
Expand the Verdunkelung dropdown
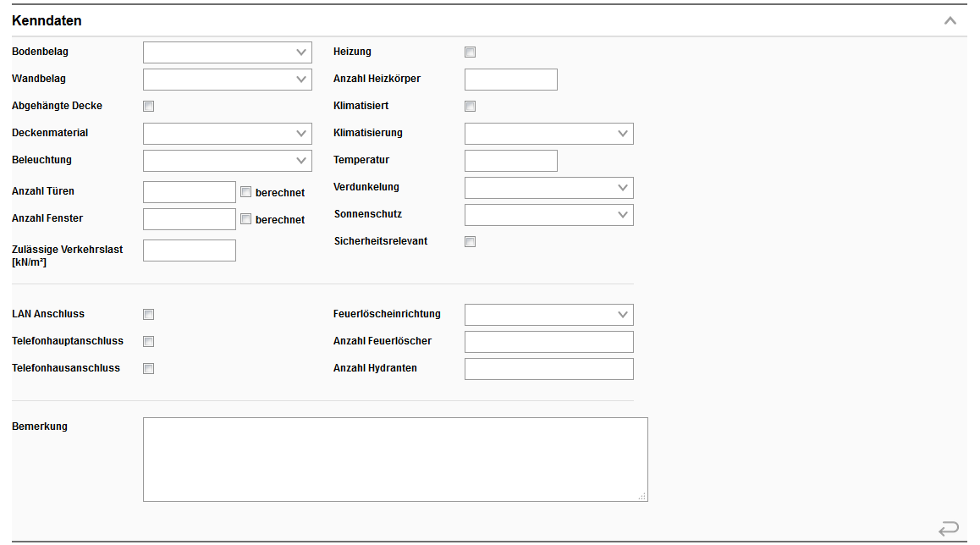(548, 188)
